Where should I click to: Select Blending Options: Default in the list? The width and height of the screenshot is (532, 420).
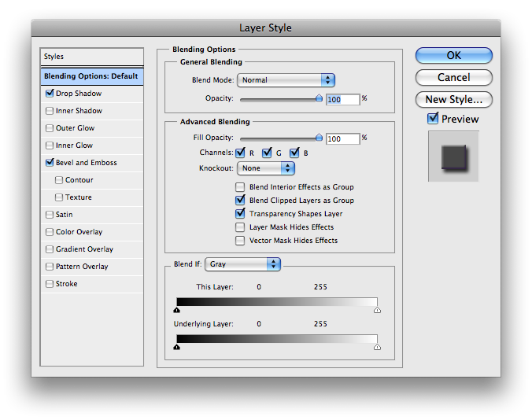click(91, 76)
